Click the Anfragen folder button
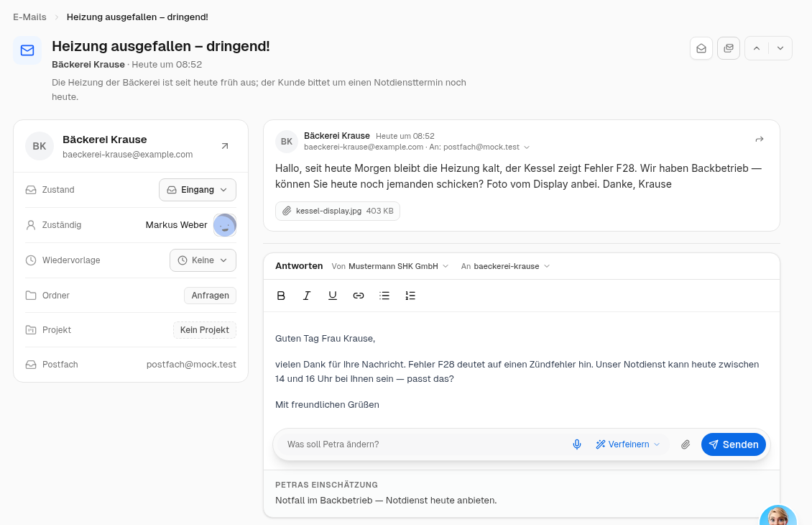The width and height of the screenshot is (812, 525). coord(210,296)
